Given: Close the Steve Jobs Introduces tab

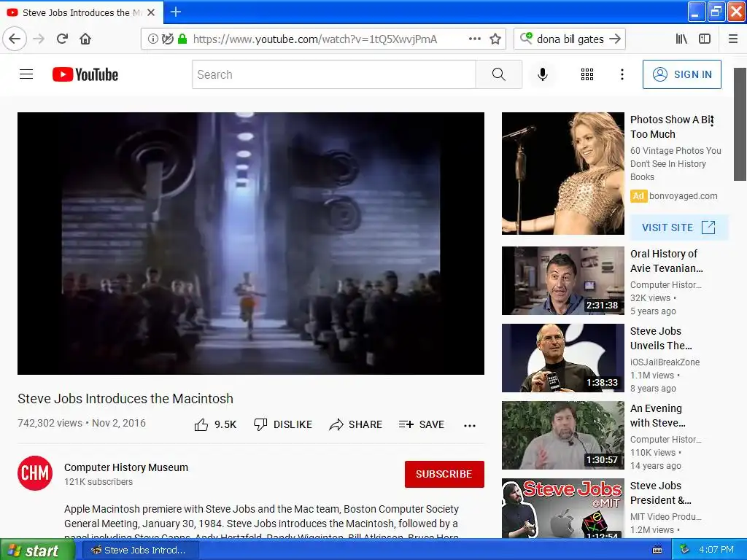Looking at the screenshot, I should [151, 12].
